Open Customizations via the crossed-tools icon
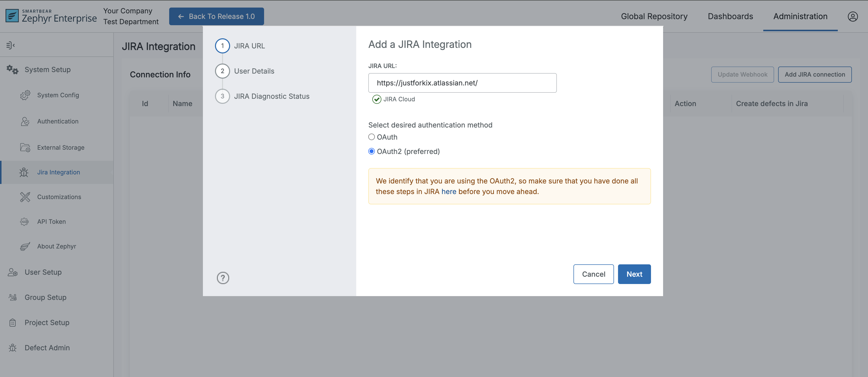Image resolution: width=868 pixels, height=377 pixels. [25, 197]
